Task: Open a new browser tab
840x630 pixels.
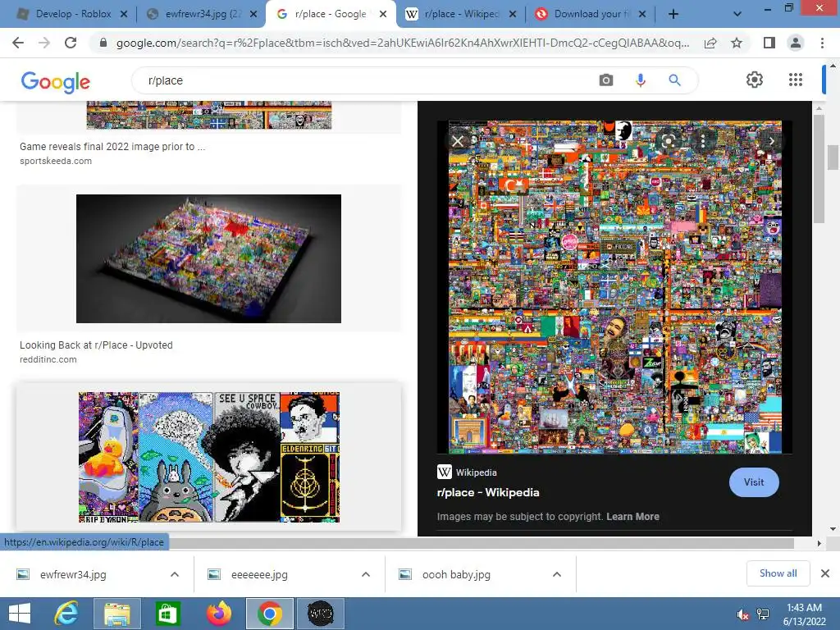Action: click(673, 14)
